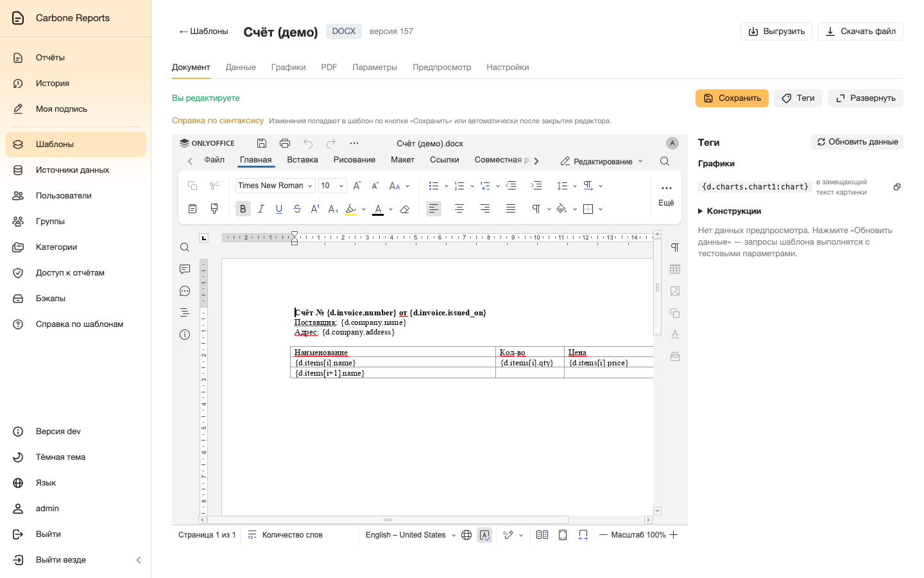Image resolution: width=924 pixels, height=578 pixels.
Task: Open the English – United States language dropdown
Action: click(411, 535)
